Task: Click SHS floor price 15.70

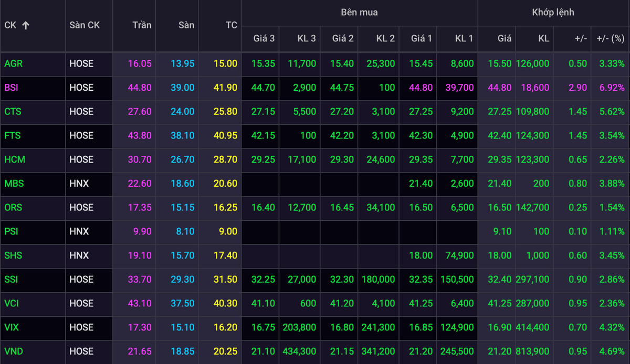Action: coord(182,255)
